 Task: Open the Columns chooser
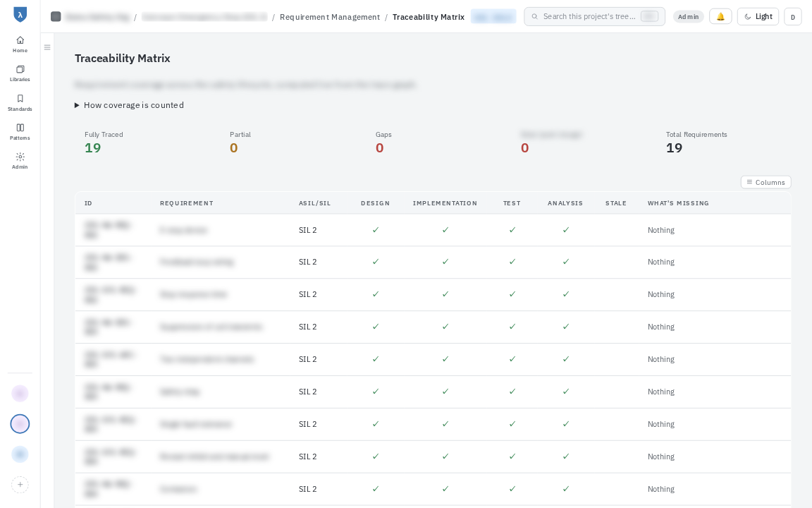tap(765, 183)
